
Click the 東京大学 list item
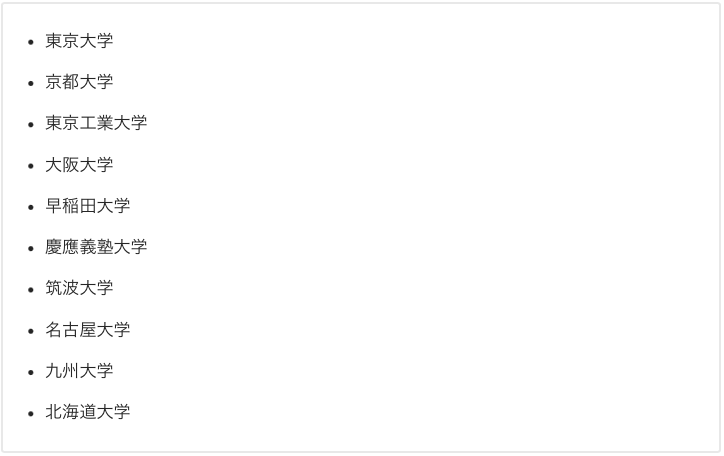[x=79, y=41]
